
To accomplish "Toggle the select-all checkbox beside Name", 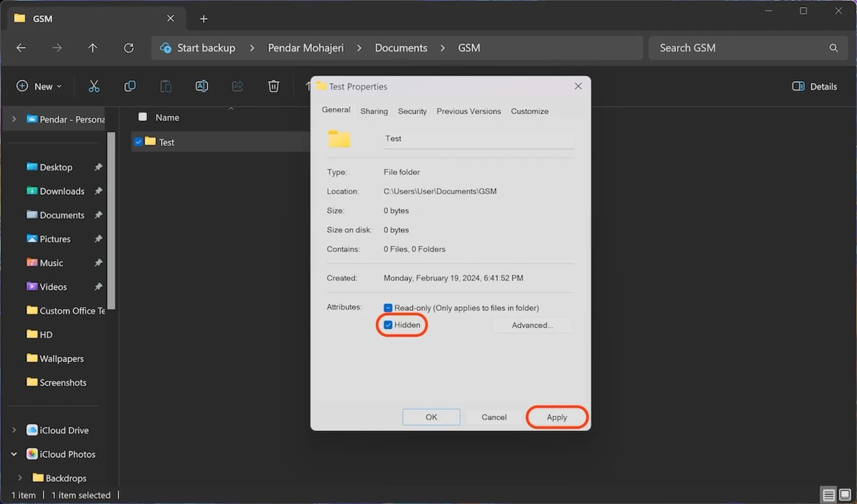I will tap(142, 117).
